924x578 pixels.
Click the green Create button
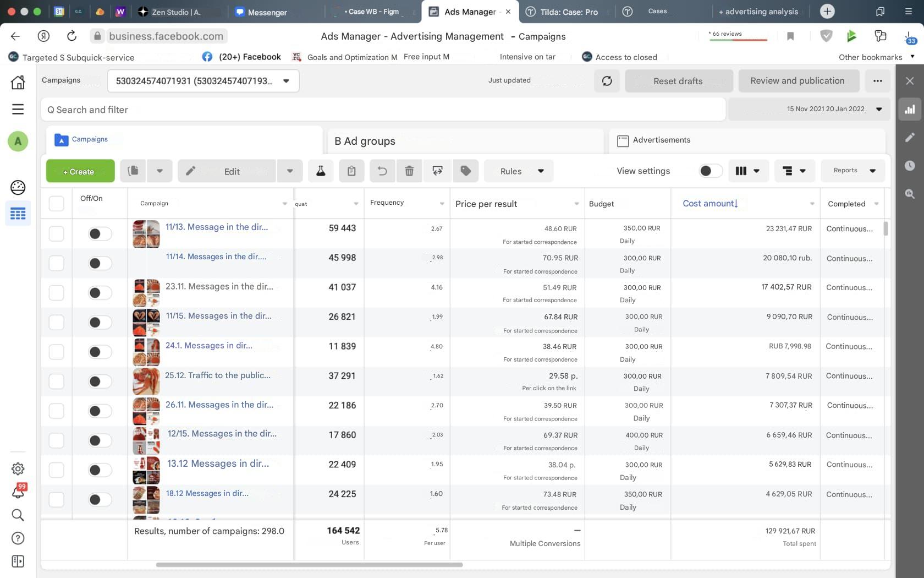pyautogui.click(x=80, y=171)
